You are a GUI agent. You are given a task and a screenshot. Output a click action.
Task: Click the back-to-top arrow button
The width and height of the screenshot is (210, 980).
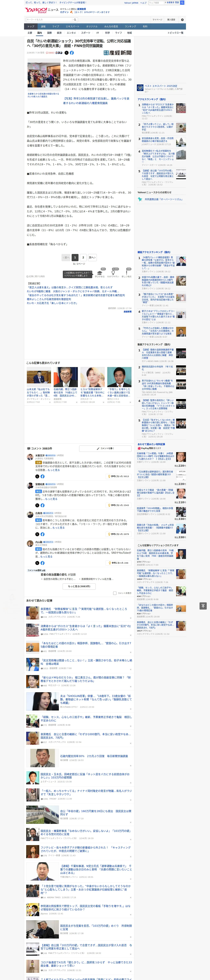coord(203,606)
